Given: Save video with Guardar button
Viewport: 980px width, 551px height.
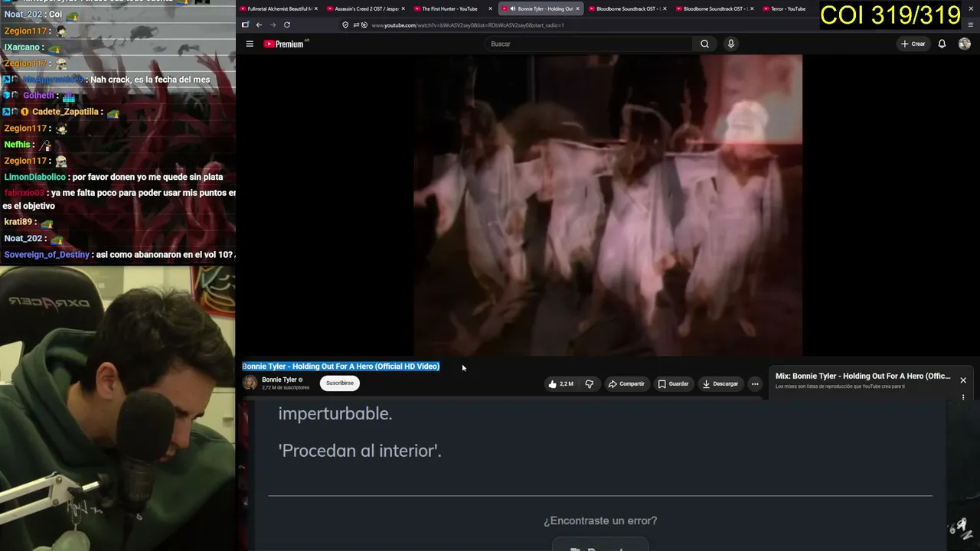Looking at the screenshot, I should click(673, 383).
